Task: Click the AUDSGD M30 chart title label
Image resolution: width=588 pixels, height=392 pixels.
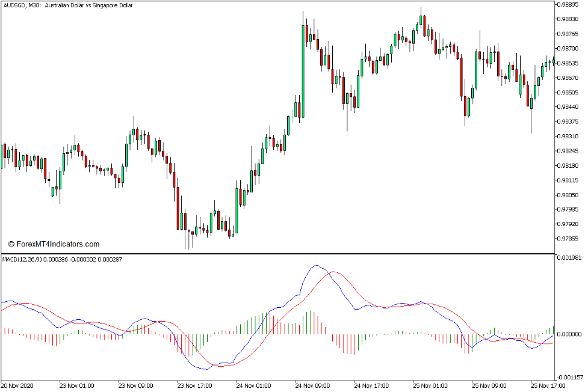Action: click(69, 5)
